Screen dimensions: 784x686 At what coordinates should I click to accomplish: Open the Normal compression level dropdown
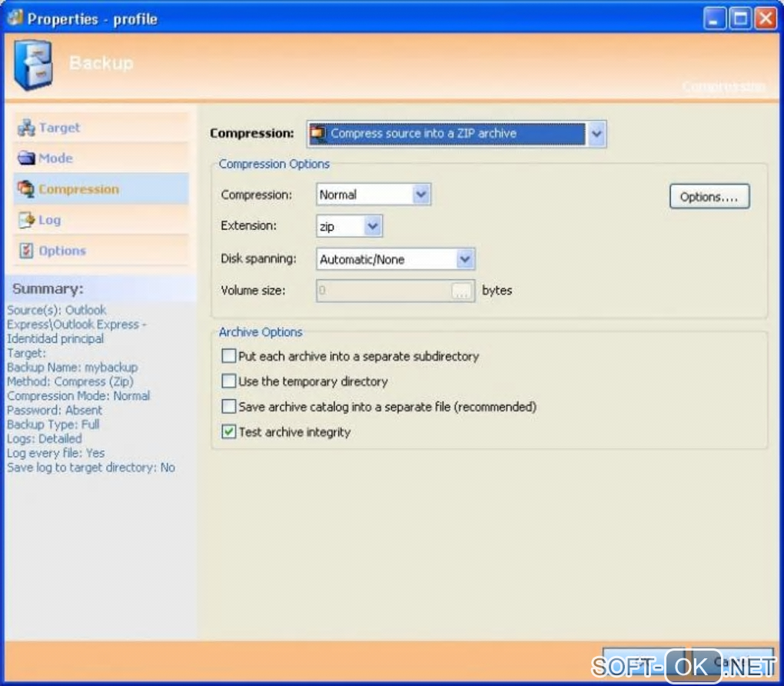coord(421,194)
